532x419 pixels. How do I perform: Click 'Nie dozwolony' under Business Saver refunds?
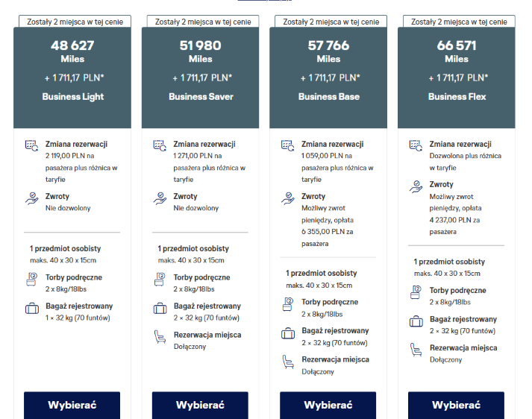195,208
